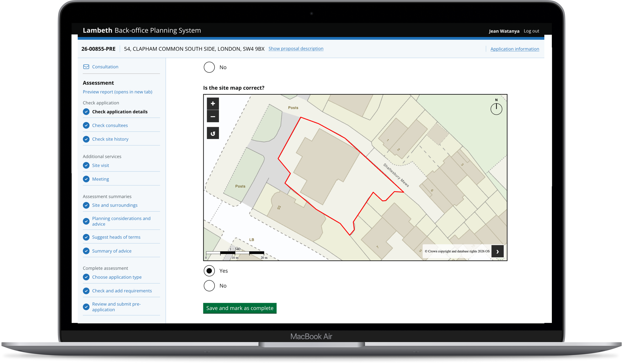Click the completion tick next to Site visit
The width and height of the screenshot is (622, 364).
point(86,165)
